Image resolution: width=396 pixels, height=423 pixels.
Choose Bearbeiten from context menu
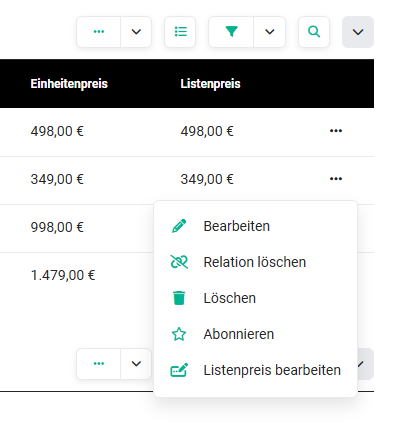coord(255,226)
